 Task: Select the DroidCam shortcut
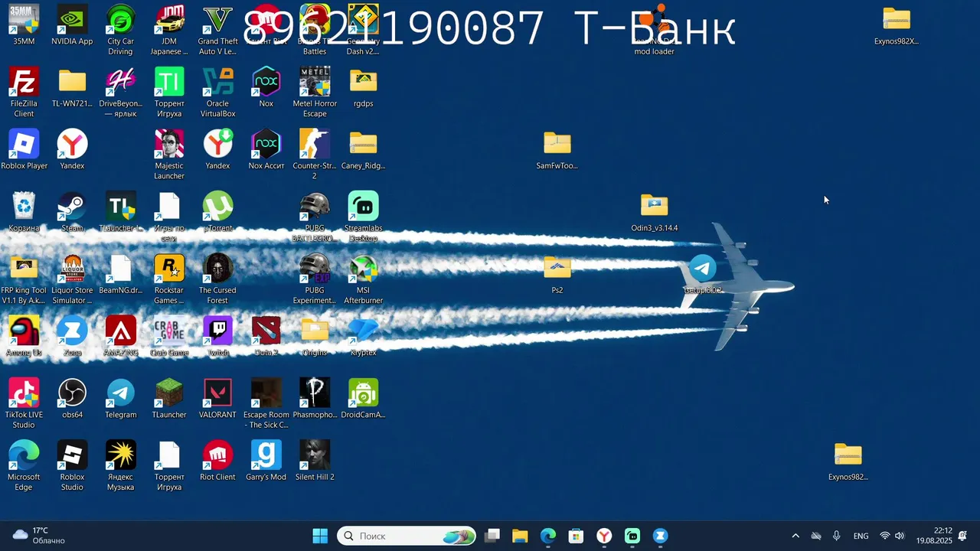(x=363, y=393)
